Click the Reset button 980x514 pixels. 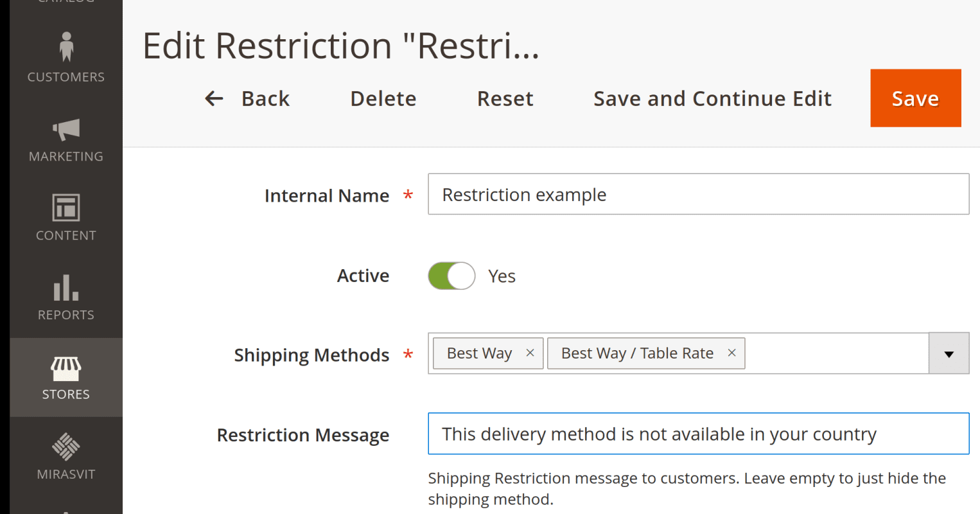point(505,98)
